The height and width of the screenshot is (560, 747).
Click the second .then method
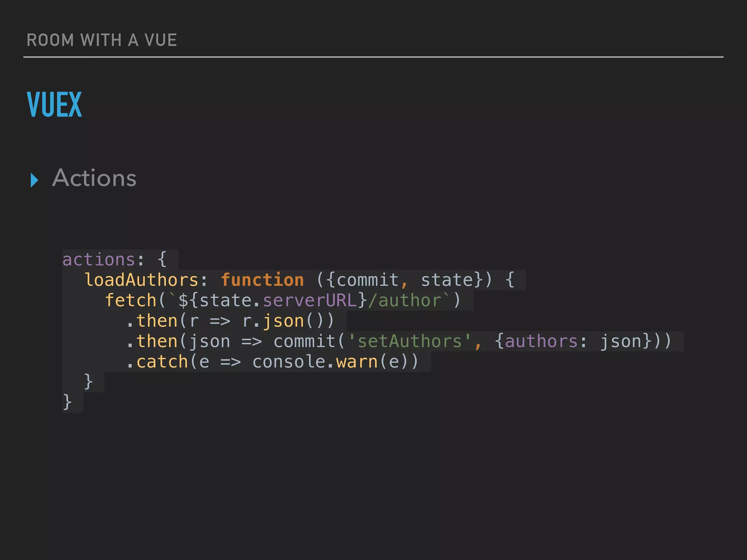157,341
